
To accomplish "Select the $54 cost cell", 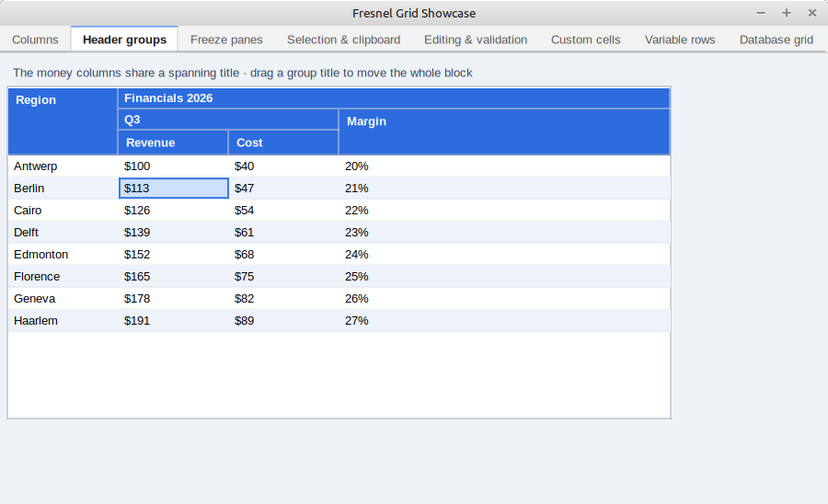I will click(284, 211).
